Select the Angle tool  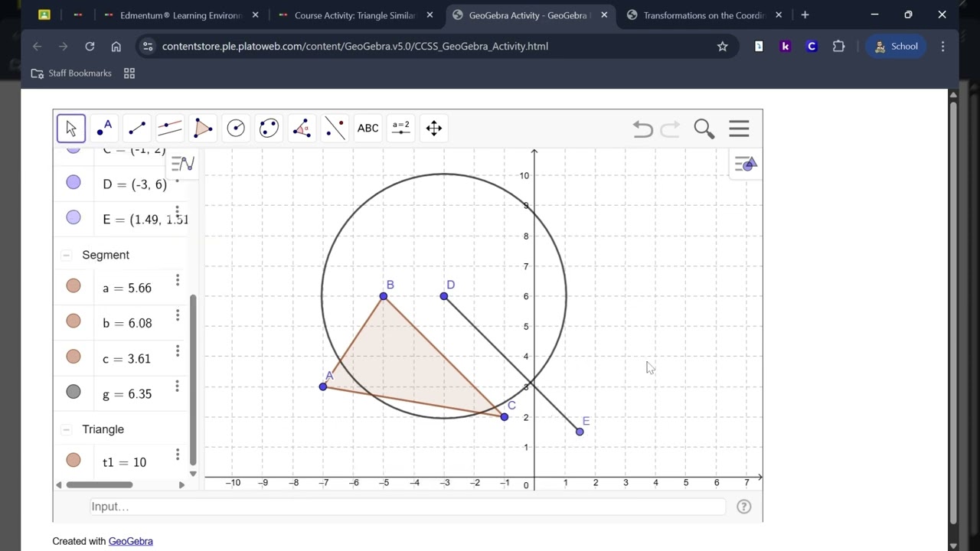pyautogui.click(x=302, y=128)
